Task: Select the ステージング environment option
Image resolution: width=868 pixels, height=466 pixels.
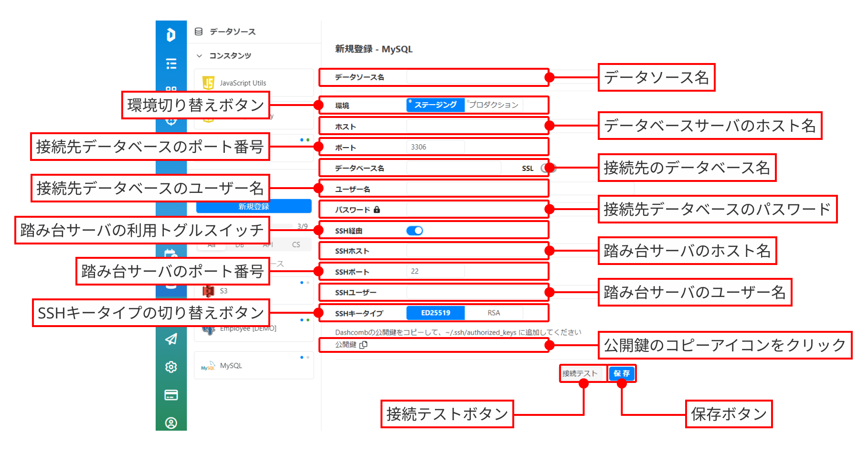Action: pyautogui.click(x=435, y=105)
